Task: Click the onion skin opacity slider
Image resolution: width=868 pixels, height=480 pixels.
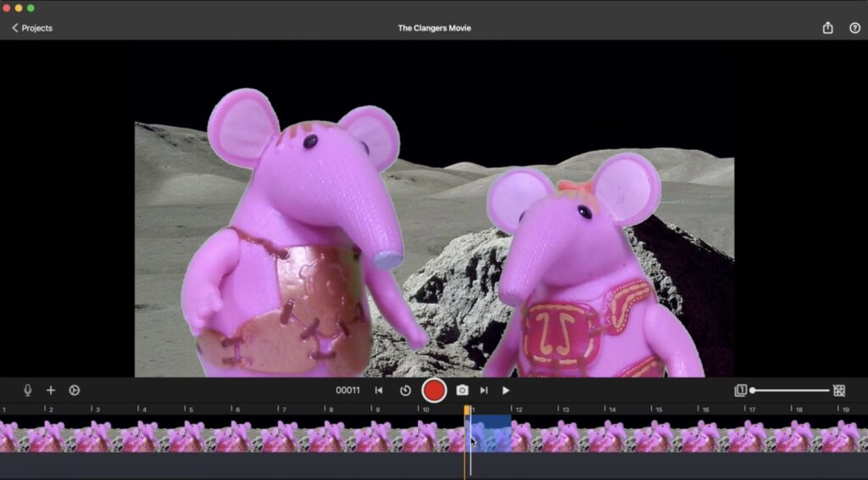Action: click(x=790, y=390)
